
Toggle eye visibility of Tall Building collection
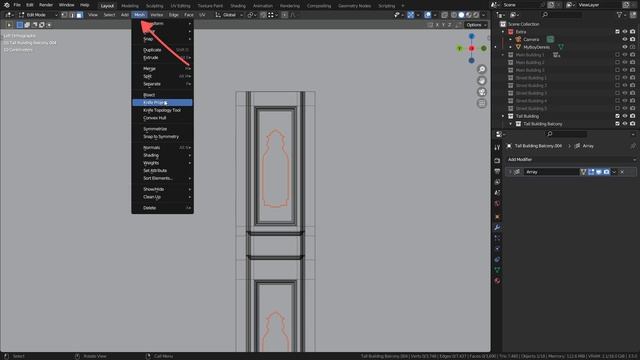click(x=624, y=116)
